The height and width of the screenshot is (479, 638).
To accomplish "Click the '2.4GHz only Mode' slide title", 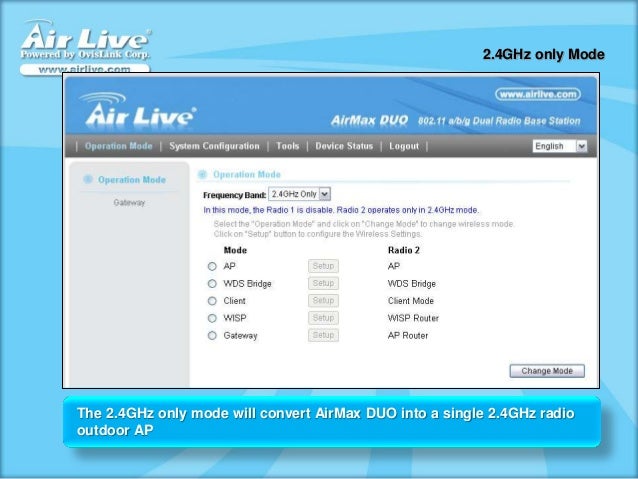I will [x=544, y=54].
